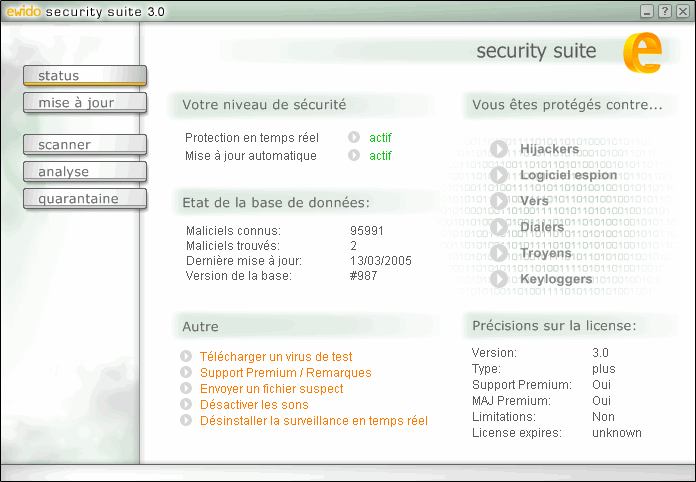Click the MAJ Premium value Oui
The width and height of the screenshot is (696, 482).
(601, 401)
